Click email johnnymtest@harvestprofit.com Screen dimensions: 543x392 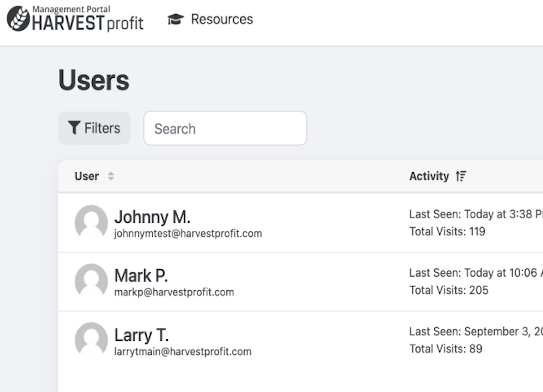point(188,233)
